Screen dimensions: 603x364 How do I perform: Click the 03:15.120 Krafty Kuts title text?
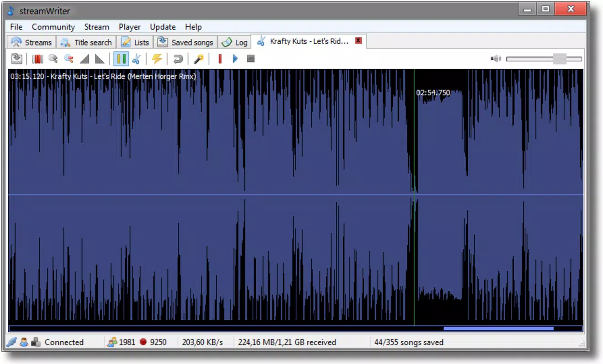click(103, 76)
